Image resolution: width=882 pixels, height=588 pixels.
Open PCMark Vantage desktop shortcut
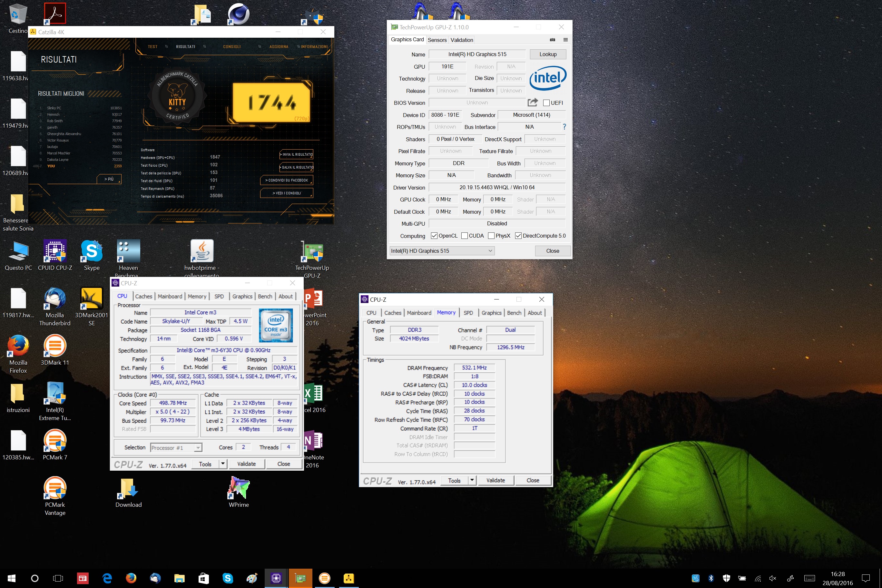[x=55, y=496]
